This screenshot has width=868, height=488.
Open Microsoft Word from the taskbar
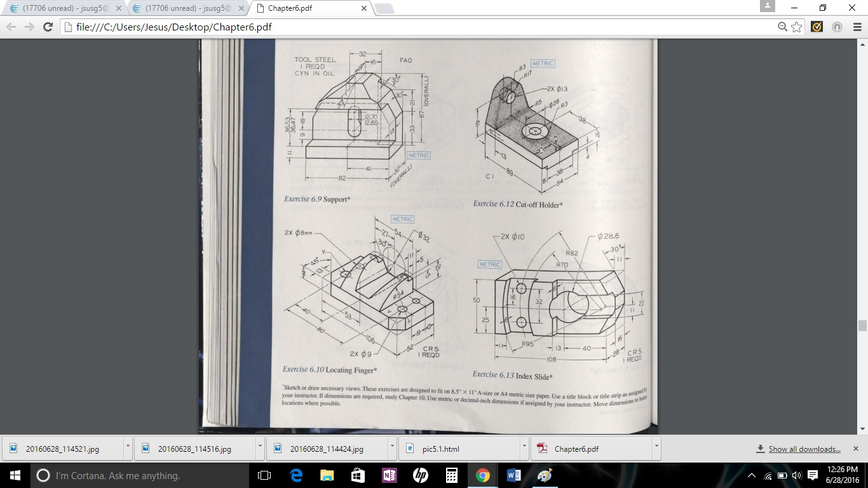tap(515, 474)
